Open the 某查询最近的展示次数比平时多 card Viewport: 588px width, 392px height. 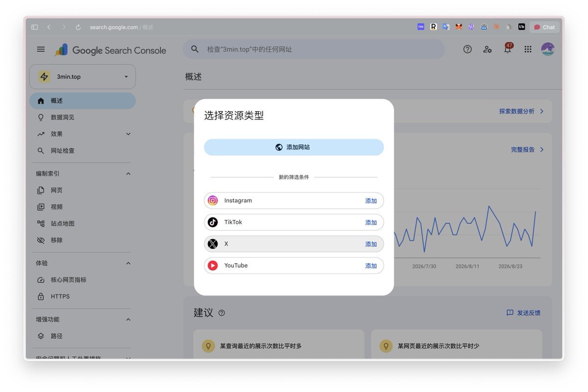click(279, 344)
